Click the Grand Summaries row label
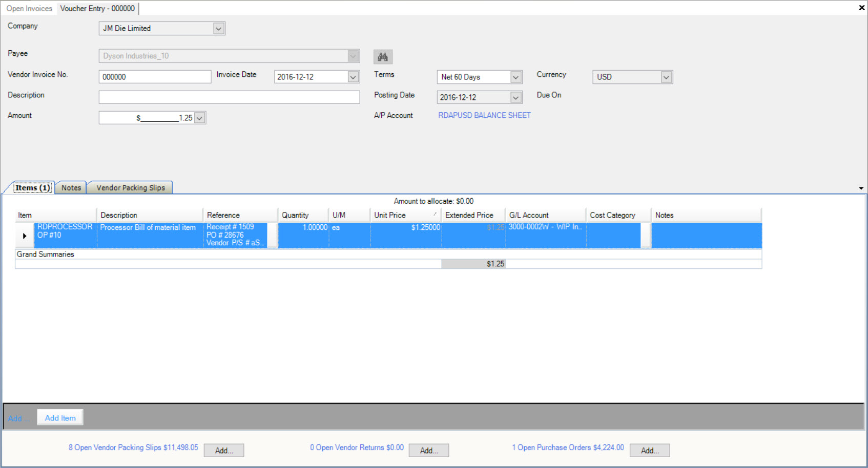Screen dimensions: 868x468 click(x=46, y=254)
